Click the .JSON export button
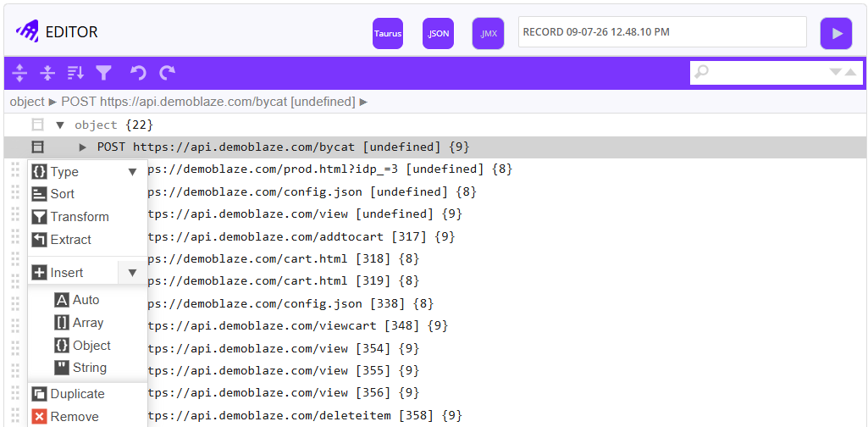 (x=438, y=33)
